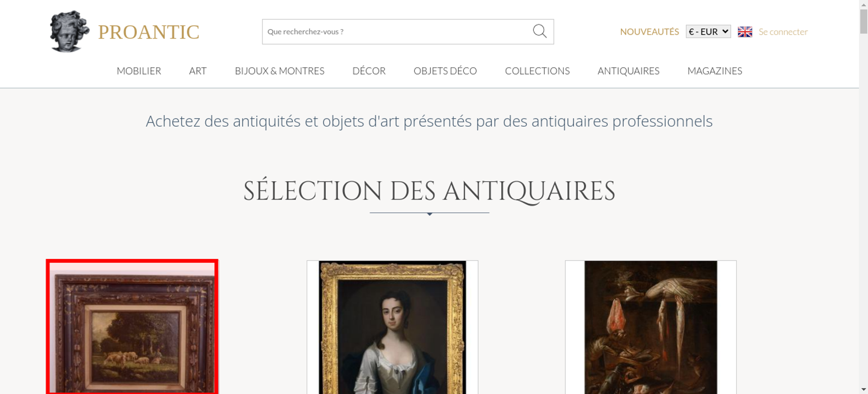
Task: Open the MAGAZINES menu
Action: coord(715,71)
